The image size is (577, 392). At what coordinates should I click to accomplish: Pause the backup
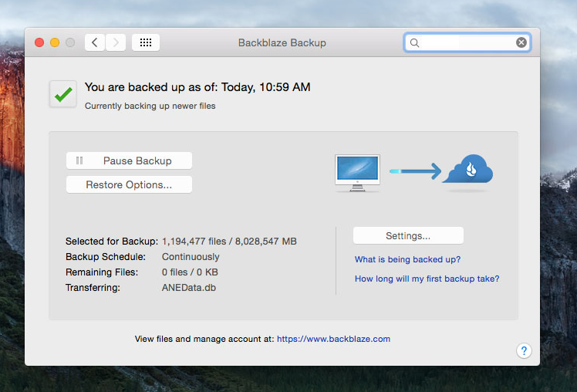[x=129, y=161]
